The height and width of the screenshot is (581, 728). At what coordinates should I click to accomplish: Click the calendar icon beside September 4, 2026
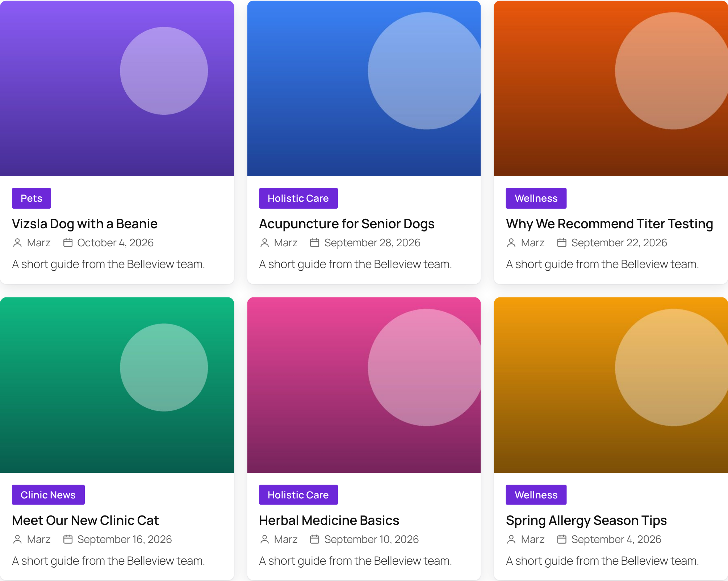[562, 539]
